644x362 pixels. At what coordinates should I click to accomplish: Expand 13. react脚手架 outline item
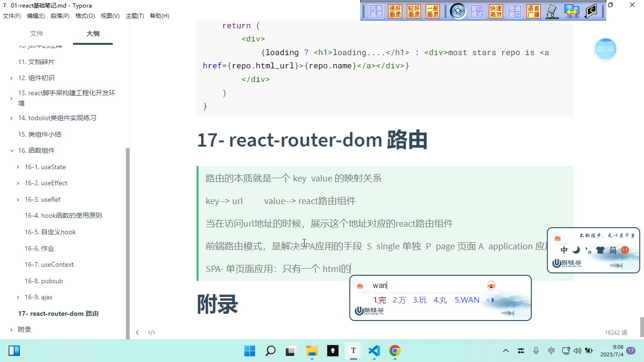(11, 99)
